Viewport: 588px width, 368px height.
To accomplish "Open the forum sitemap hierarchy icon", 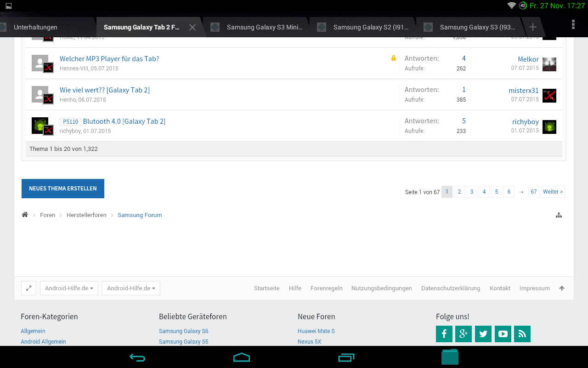I will pos(559,215).
